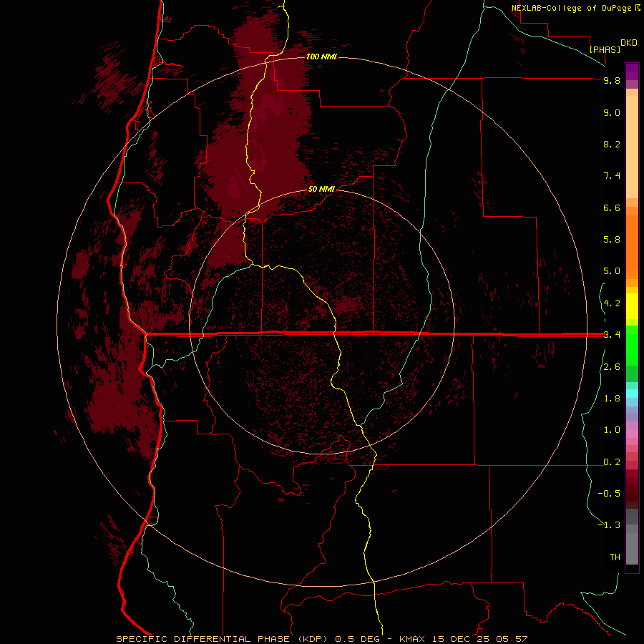Click the 0.5 DEG elevation text
Image resolution: width=644 pixels, height=644 pixels.
(x=357, y=639)
